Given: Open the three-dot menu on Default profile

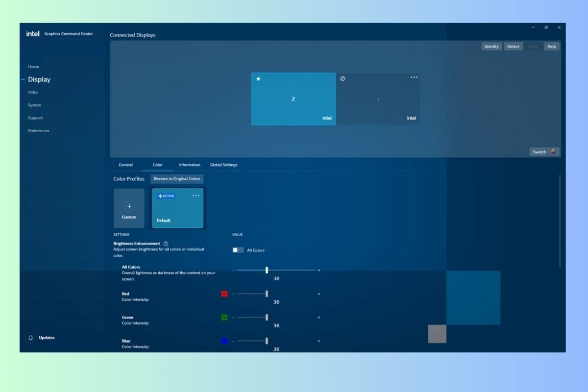Looking at the screenshot, I should pyautogui.click(x=196, y=196).
